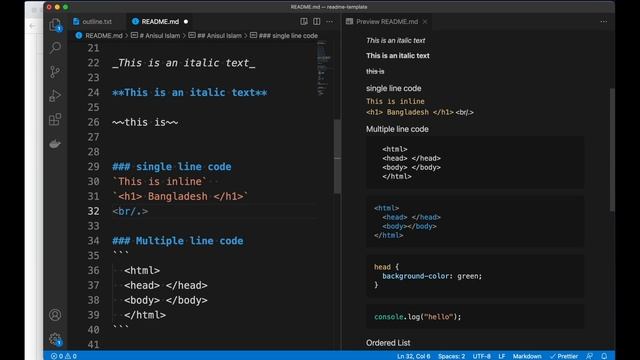Open editor More Actions ellipsis

tap(329, 21)
